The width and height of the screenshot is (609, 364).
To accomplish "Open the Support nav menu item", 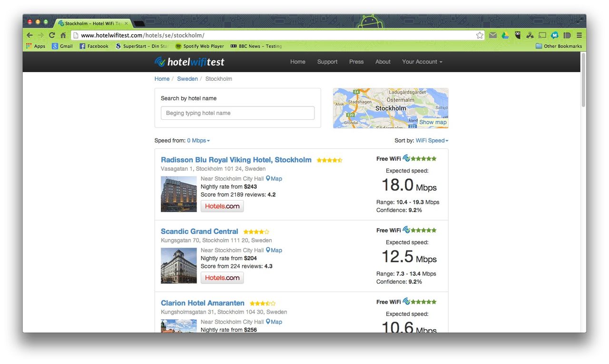I will tap(327, 62).
